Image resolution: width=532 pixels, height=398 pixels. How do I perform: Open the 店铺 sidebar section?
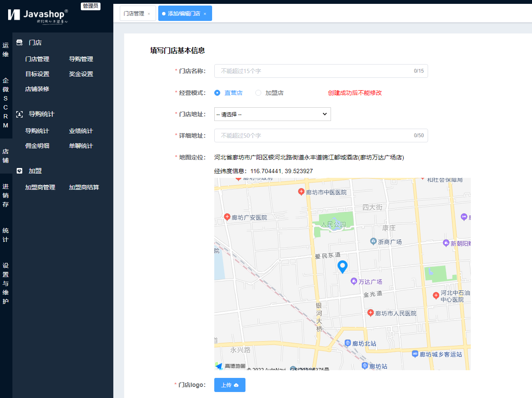[x=6, y=156]
